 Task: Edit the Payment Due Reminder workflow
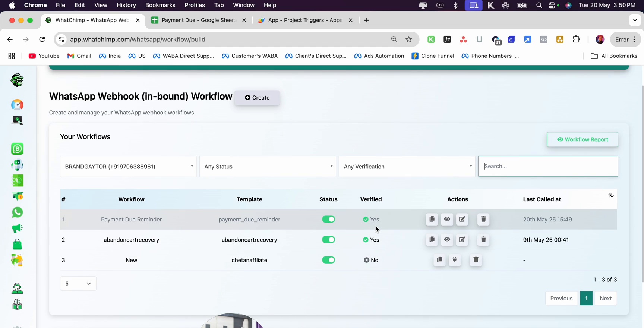[462, 219]
